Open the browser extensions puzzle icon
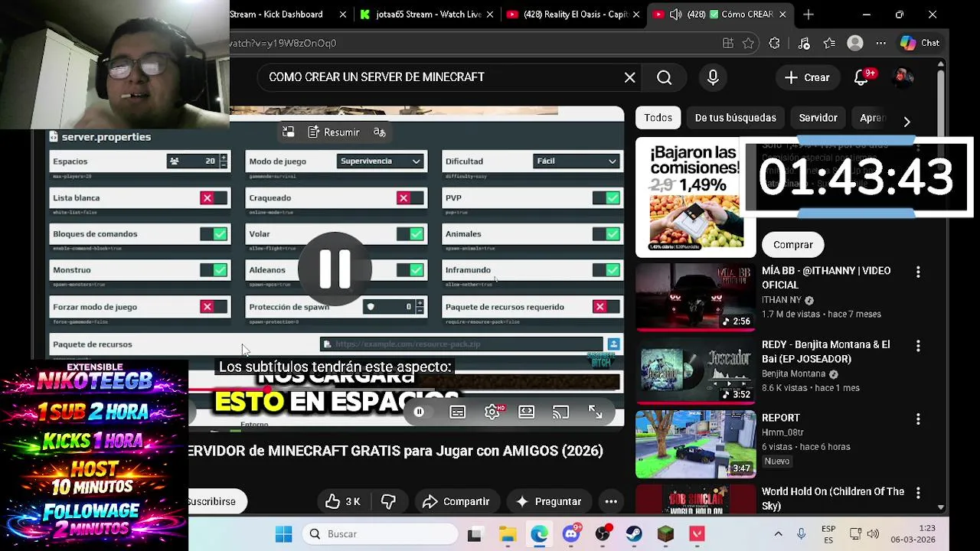The width and height of the screenshot is (980, 551). pyautogui.click(x=775, y=44)
